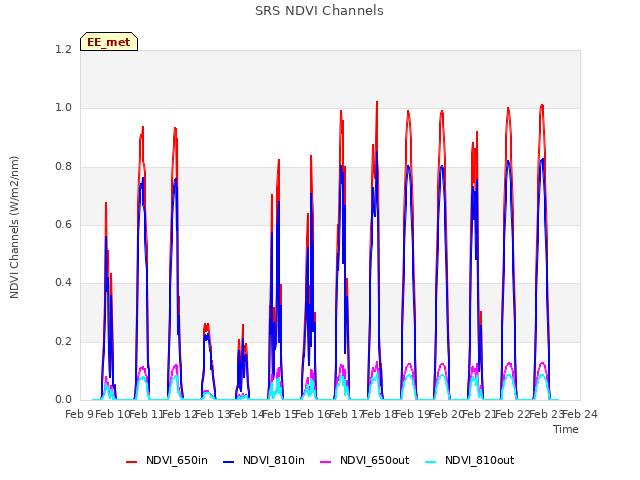
Task: Click the Feb 18 x-axis tick label
Action: [x=380, y=414]
